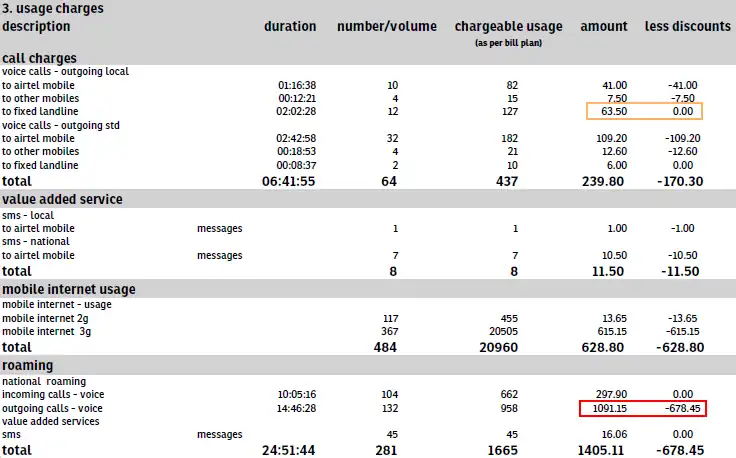
Task: Select the roaming total amount 1405.11
Action: 604,451
